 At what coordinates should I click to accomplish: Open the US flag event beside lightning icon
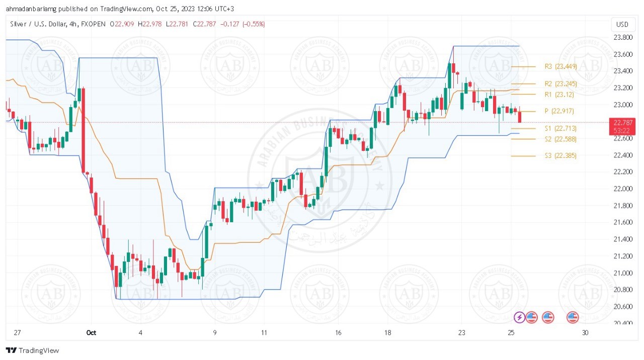tap(532, 317)
